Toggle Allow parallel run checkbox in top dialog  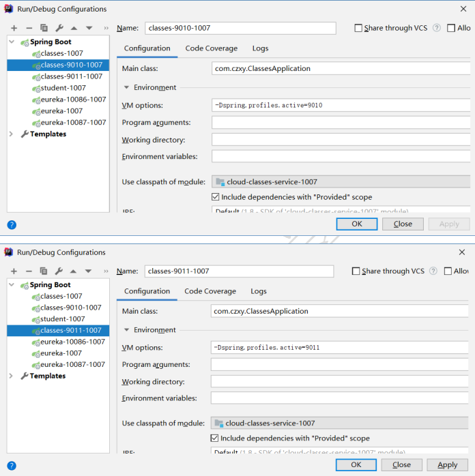click(x=451, y=28)
